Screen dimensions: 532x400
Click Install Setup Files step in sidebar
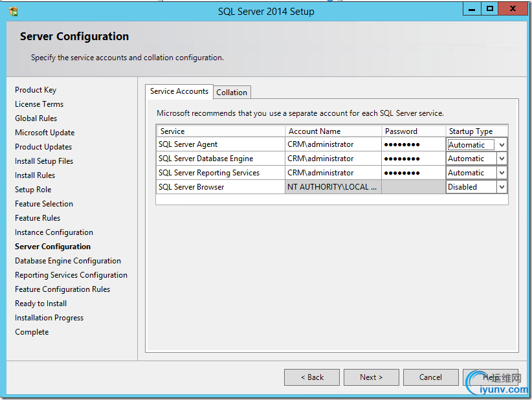[44, 161]
